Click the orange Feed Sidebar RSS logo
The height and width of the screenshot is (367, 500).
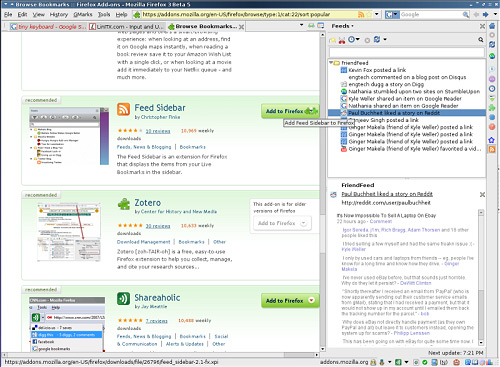123,109
